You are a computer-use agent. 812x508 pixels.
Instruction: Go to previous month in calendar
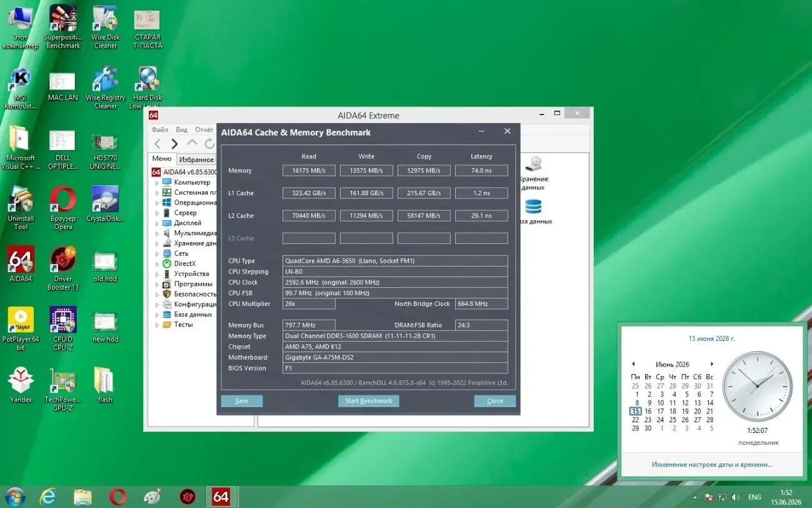click(633, 364)
